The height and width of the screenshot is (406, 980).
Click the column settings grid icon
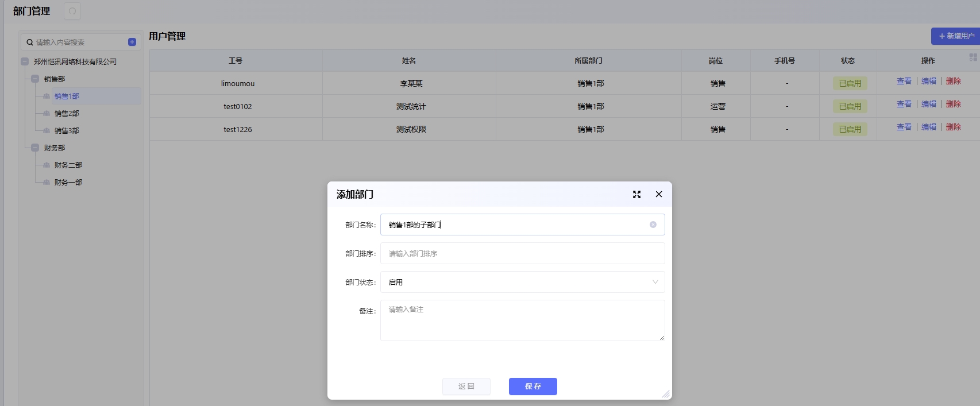(x=973, y=57)
